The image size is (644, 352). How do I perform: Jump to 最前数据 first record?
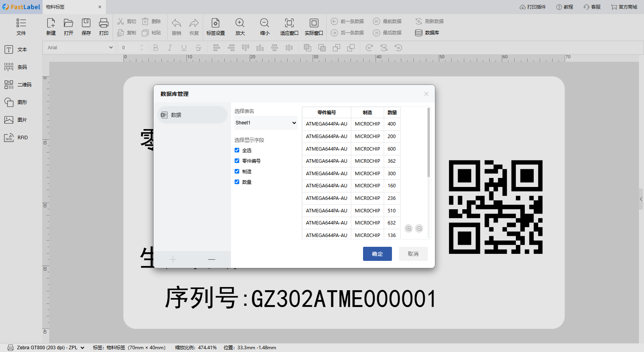[x=387, y=22]
